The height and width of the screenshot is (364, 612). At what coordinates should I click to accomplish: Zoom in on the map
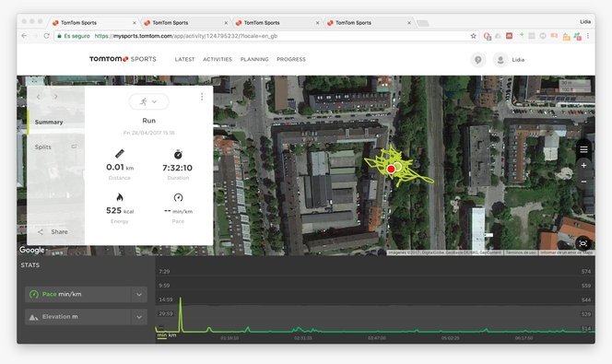click(583, 166)
